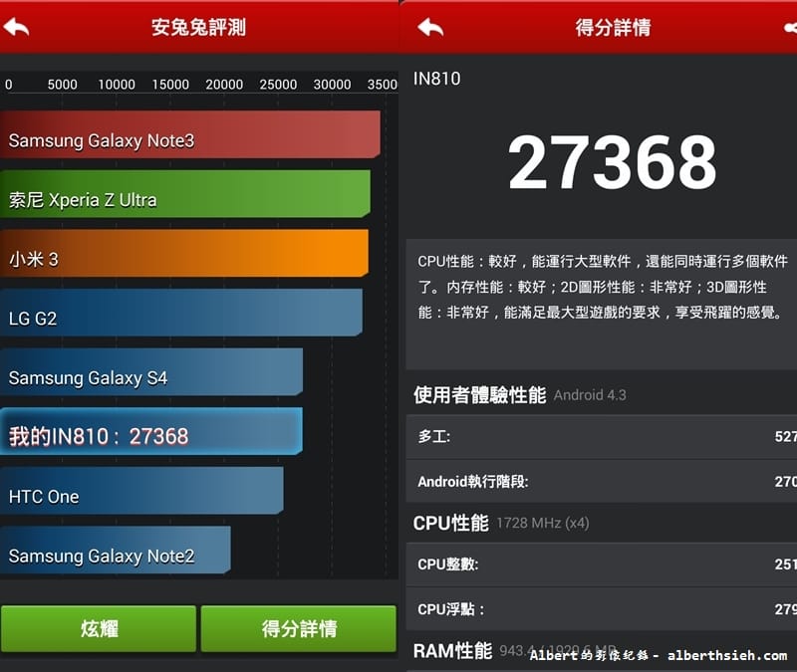797x672 pixels.
Task: Select Samsung Galaxy Note2 benchmark bar
Action: (116, 551)
